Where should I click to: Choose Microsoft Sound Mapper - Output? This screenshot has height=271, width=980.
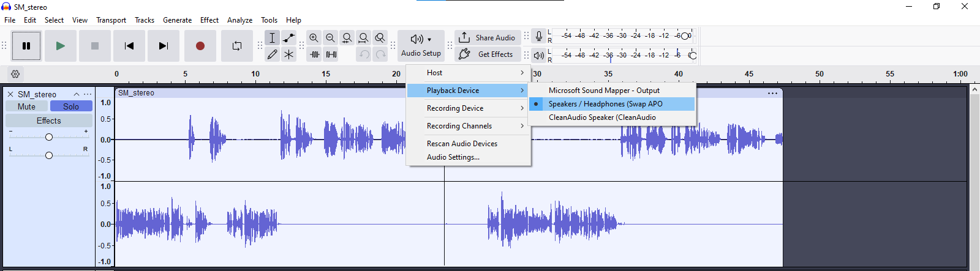(603, 91)
